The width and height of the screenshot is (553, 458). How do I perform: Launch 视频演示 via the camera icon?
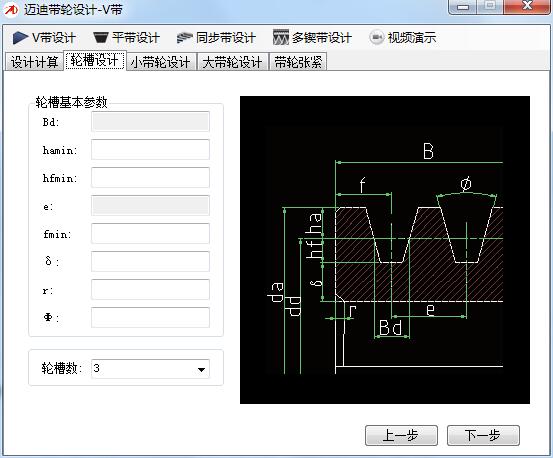pos(376,37)
